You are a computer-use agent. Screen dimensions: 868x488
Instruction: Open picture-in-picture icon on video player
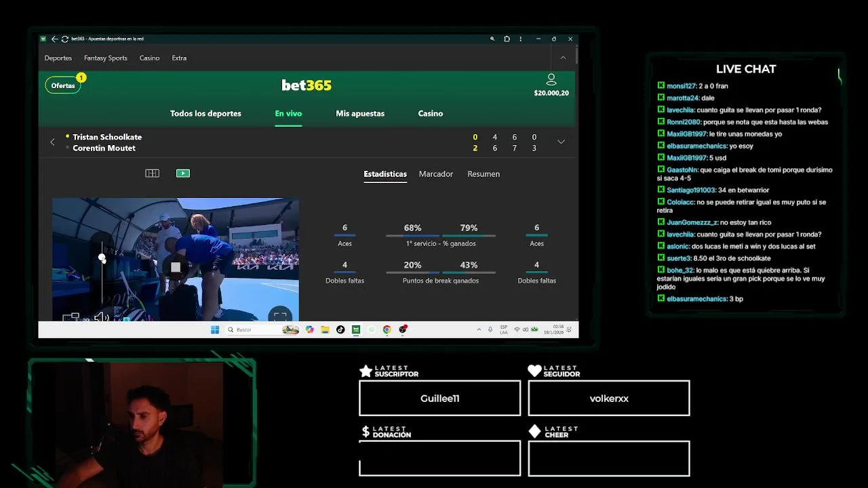pos(71,317)
